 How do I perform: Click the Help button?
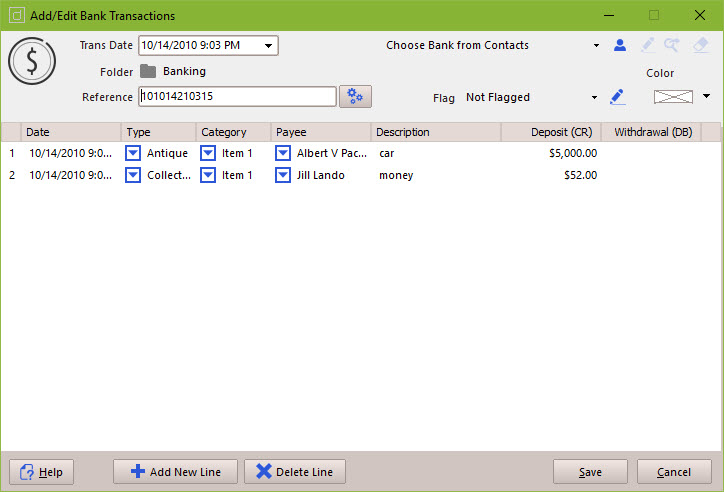42,472
